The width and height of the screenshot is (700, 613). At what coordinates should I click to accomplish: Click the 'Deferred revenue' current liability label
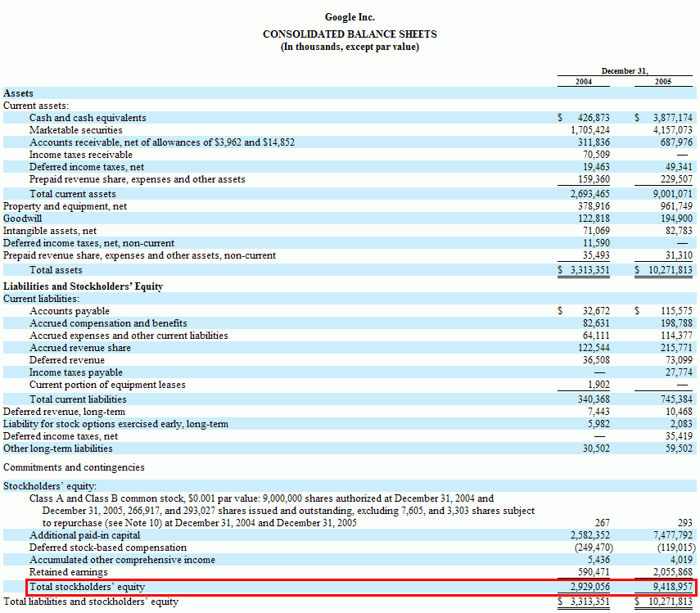coord(67,360)
